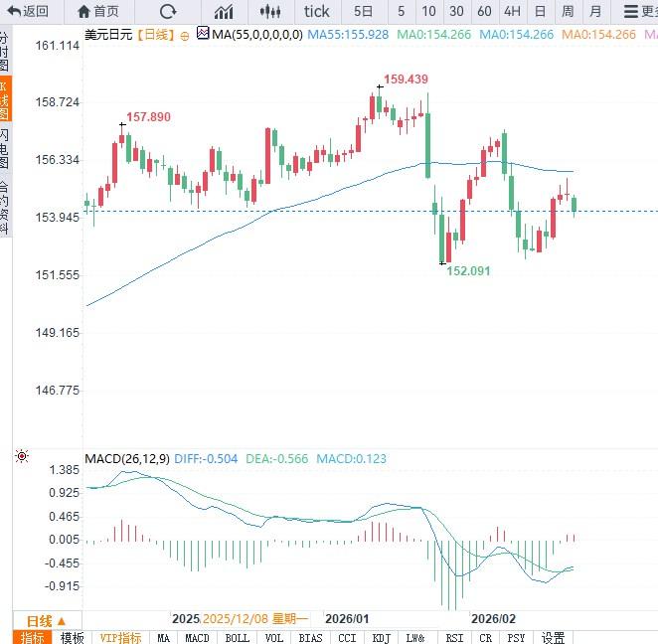Click the circled plus icon beside 日线
This screenshot has height=644, width=658.
click(184, 34)
